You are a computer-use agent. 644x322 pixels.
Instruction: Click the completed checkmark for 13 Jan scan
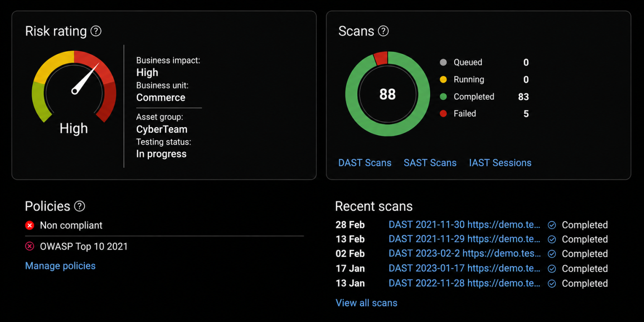click(552, 283)
